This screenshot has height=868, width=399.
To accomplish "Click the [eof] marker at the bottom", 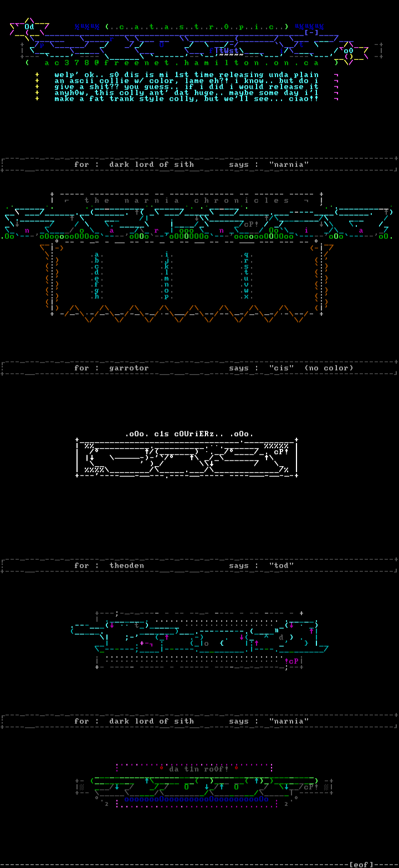I will point(361,864).
